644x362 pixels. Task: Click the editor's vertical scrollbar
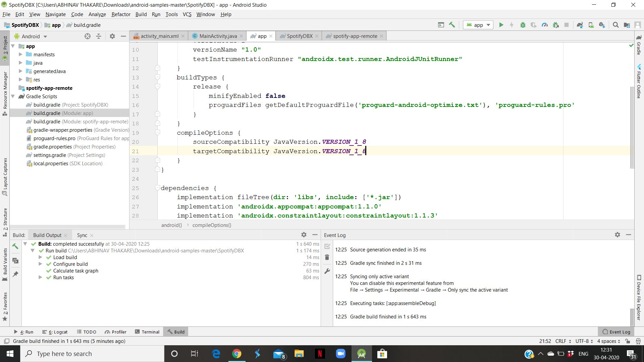pyautogui.click(x=632, y=127)
